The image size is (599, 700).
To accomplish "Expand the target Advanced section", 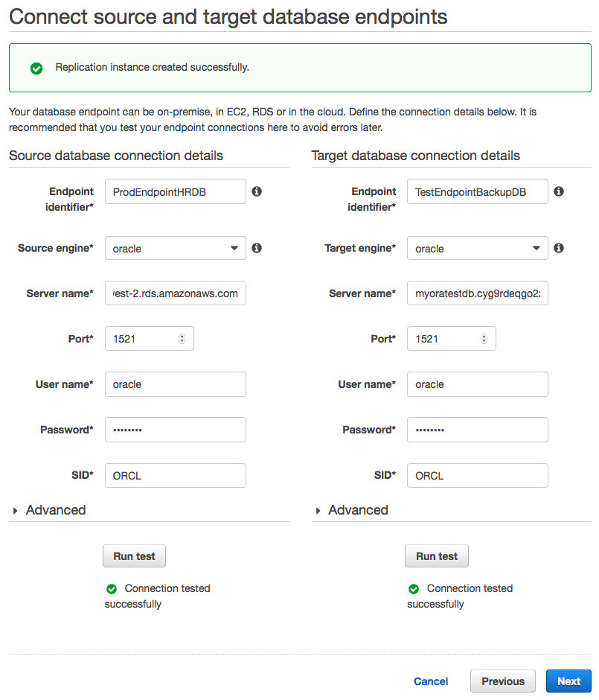I will click(351, 510).
